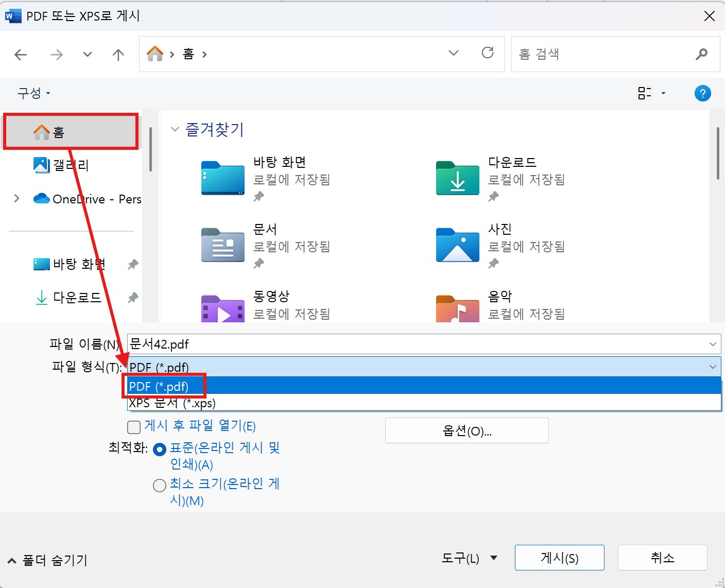Open the file name history dropdown arrow
Screen dimensions: 725x588
click(x=713, y=344)
